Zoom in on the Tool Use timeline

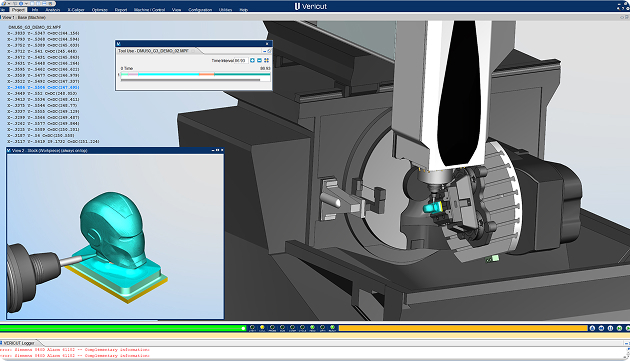click(x=252, y=60)
